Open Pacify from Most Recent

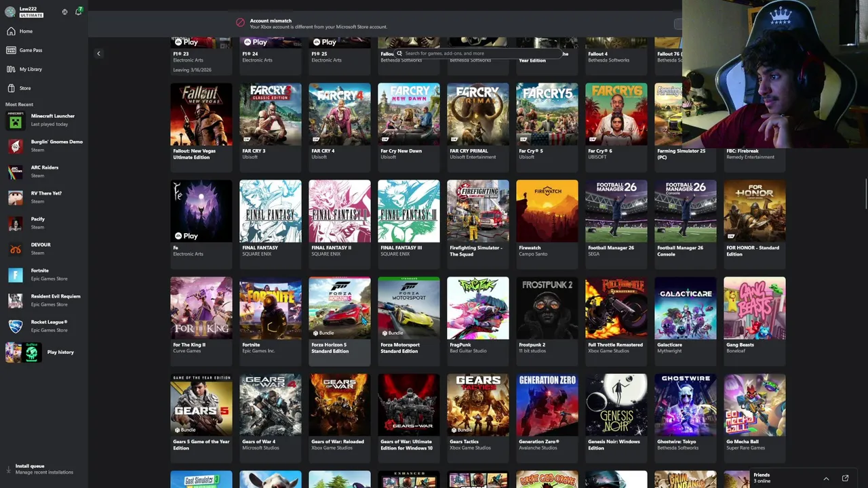pos(44,223)
